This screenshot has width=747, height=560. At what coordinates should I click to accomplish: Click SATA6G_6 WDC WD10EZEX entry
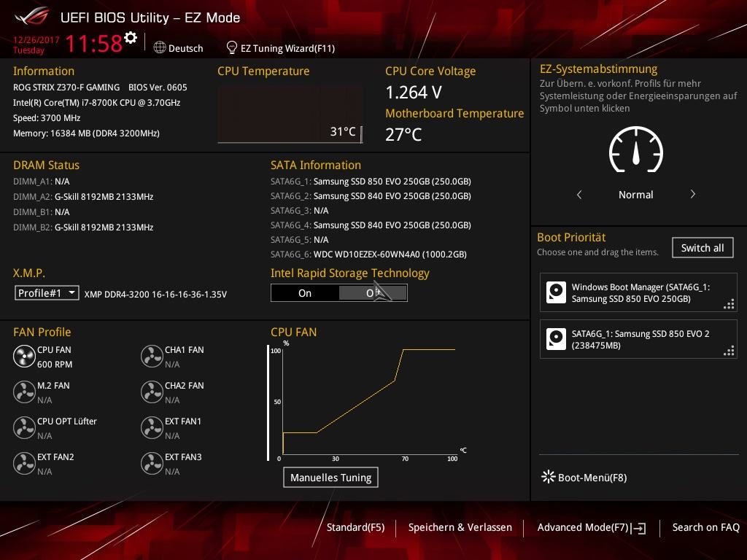(x=368, y=254)
